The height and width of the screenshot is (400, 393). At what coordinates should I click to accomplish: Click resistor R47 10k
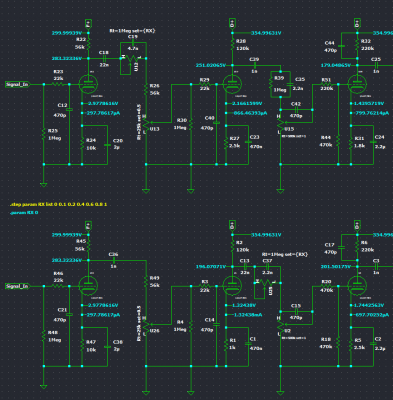pos(82,345)
